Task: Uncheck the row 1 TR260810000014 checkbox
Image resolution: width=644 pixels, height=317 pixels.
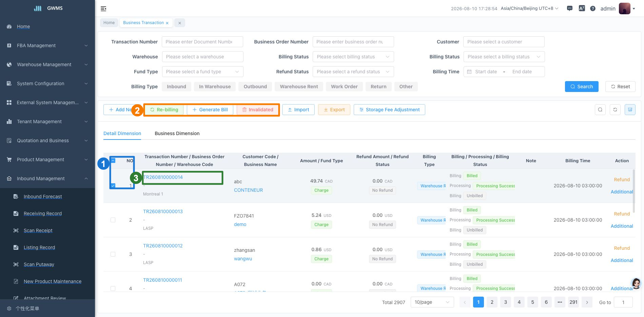Action: [x=113, y=186]
